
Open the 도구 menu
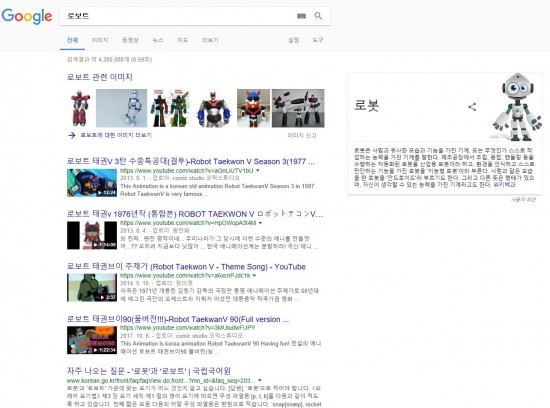318,40
